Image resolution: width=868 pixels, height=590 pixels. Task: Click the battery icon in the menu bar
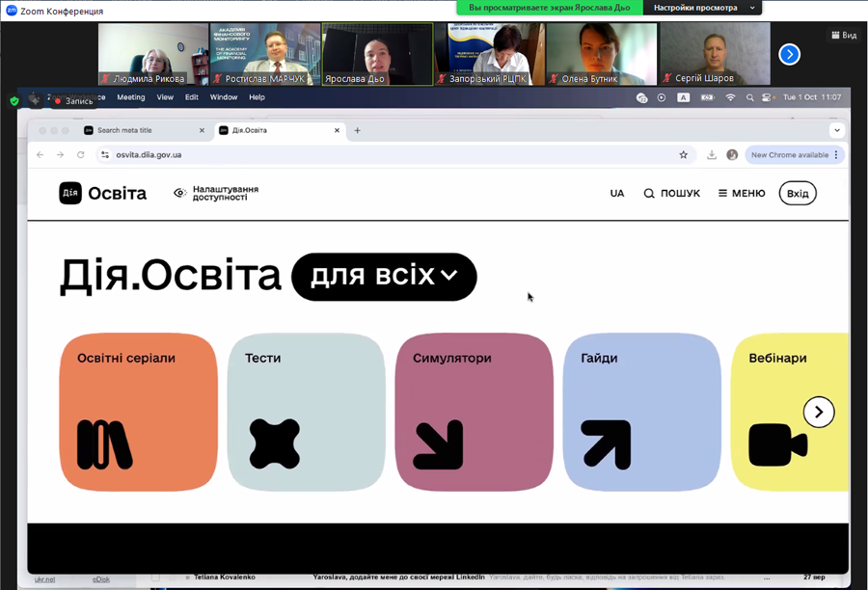point(707,97)
